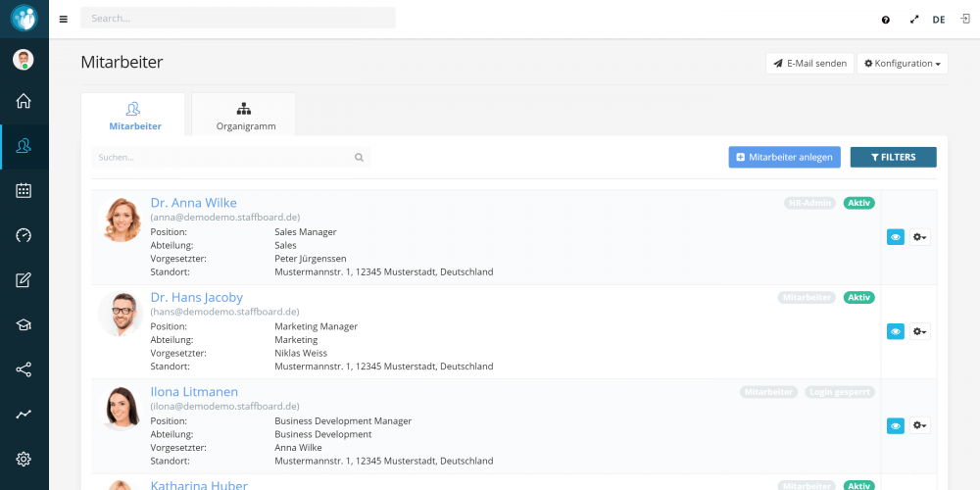Click Dr. Anna Wilke's photo
Screen dimensions: 980x490
120,220
